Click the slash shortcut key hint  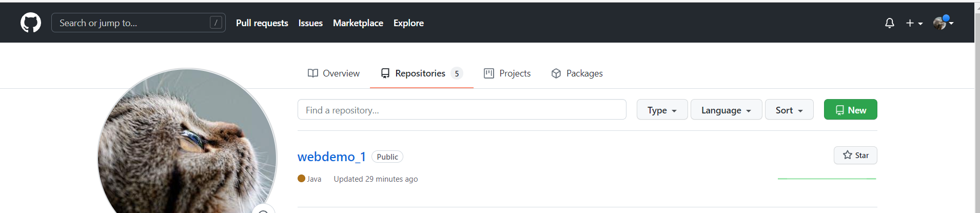point(216,23)
